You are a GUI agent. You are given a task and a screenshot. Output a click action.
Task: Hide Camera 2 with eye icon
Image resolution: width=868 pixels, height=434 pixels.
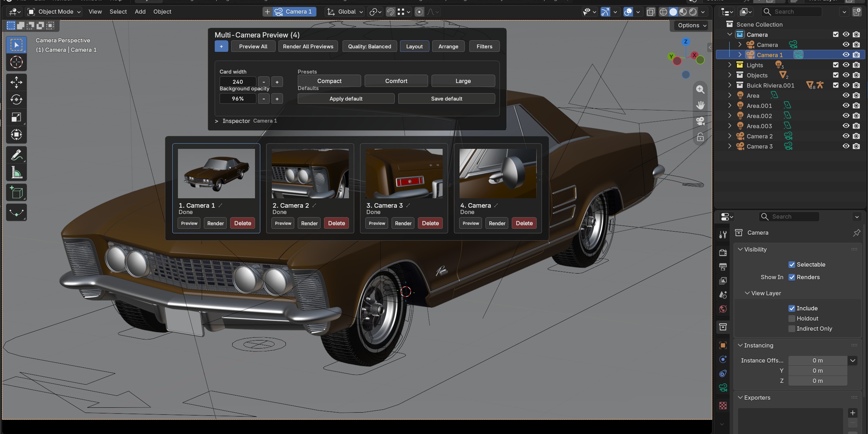846,136
